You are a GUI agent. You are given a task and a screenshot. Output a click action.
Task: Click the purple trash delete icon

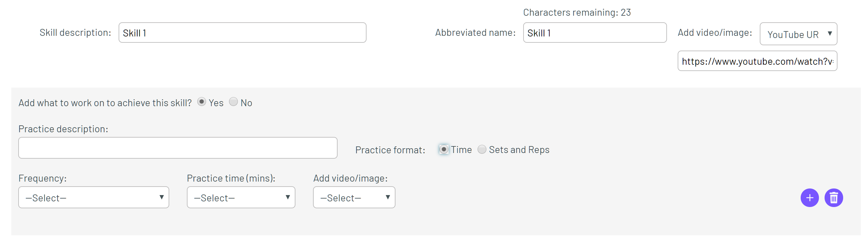pyautogui.click(x=833, y=198)
